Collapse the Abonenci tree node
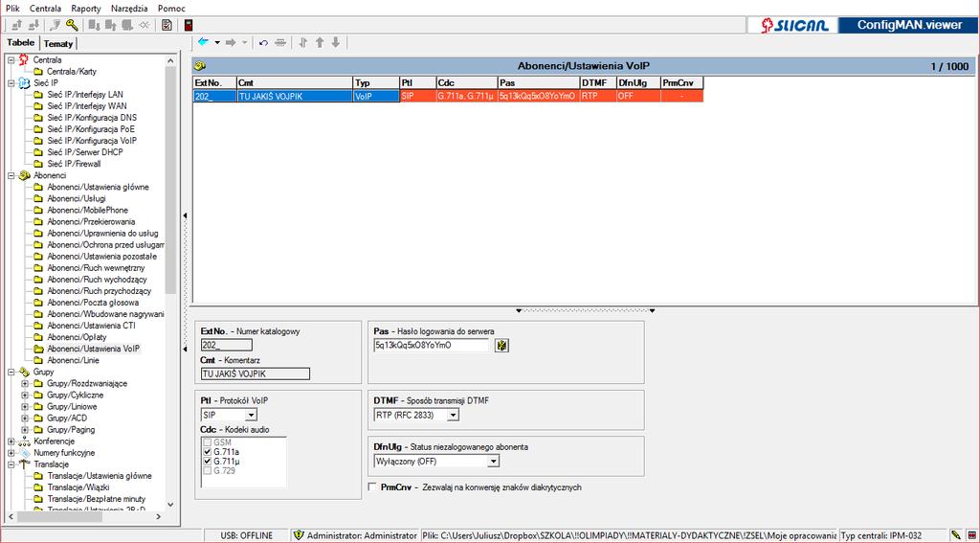980x543 pixels. point(11,176)
